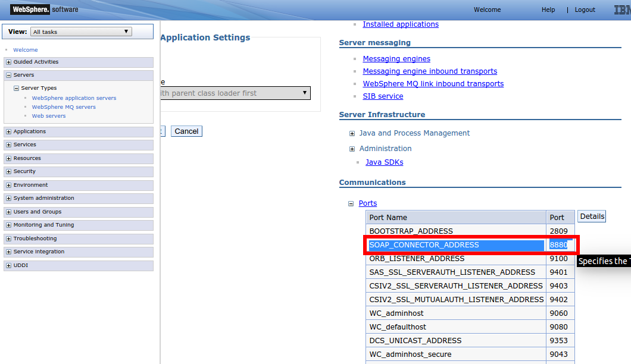Image resolution: width=631 pixels, height=364 pixels.
Task: Expand the Applications section
Action: pos(8,131)
